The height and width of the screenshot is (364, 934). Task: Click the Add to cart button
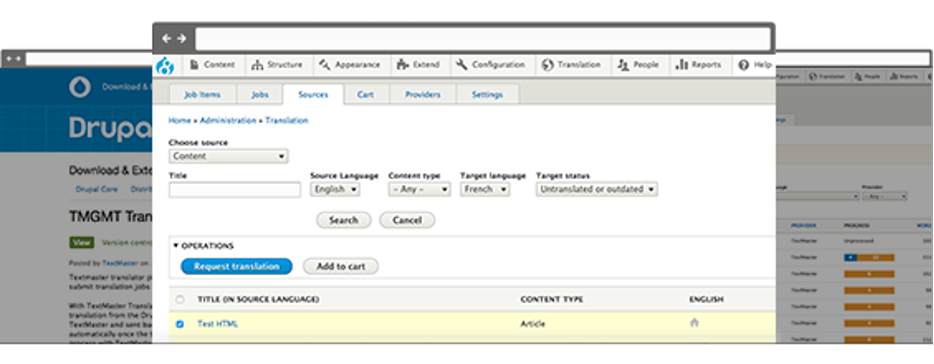pyautogui.click(x=341, y=266)
